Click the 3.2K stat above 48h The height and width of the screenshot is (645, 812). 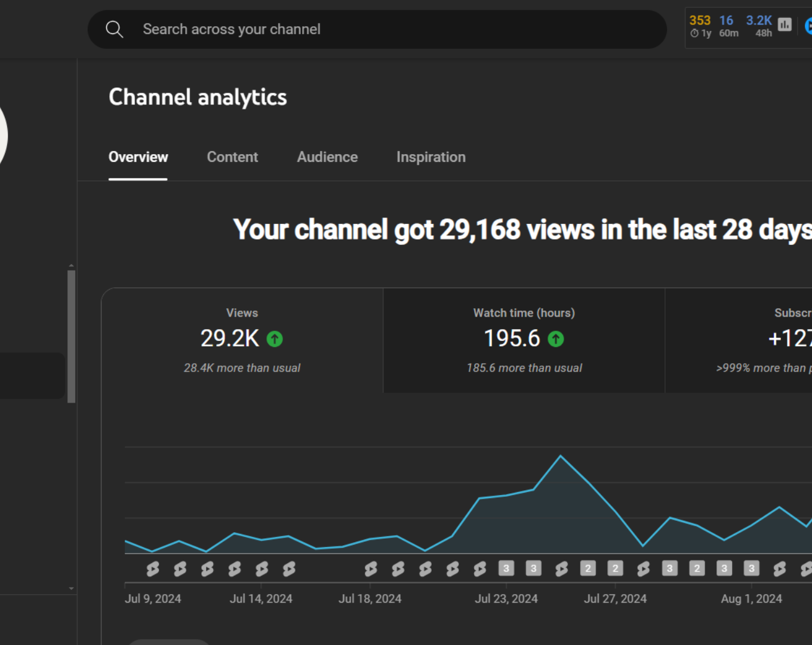click(759, 20)
